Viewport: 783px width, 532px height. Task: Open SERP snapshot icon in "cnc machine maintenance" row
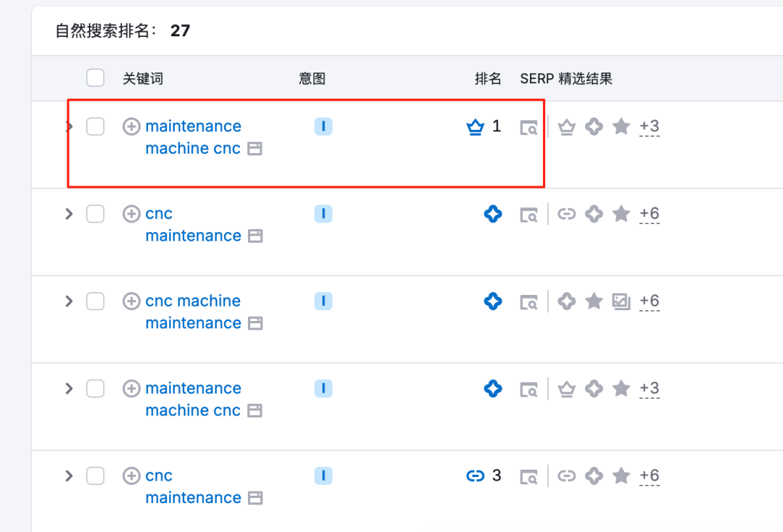click(529, 302)
